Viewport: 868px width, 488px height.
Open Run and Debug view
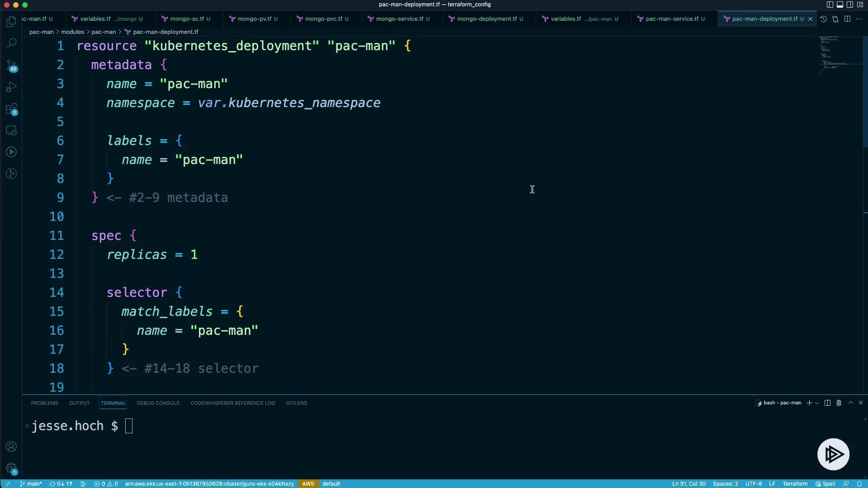[x=11, y=87]
